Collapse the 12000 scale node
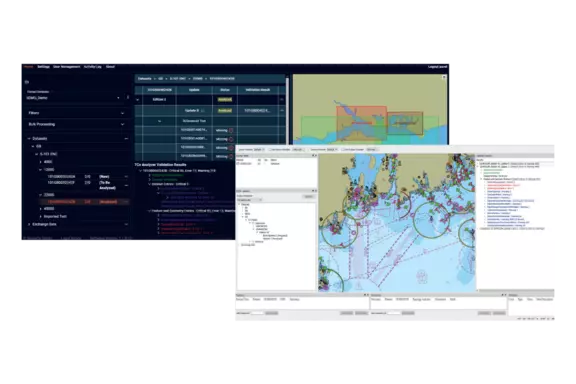This screenshot has width=576, height=384. 40,170
